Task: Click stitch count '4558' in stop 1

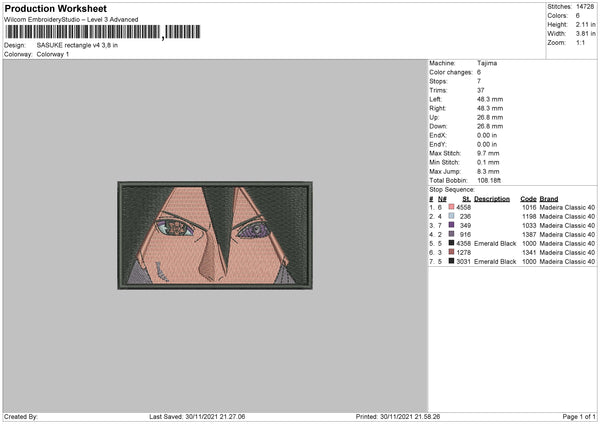Action: coord(464,207)
